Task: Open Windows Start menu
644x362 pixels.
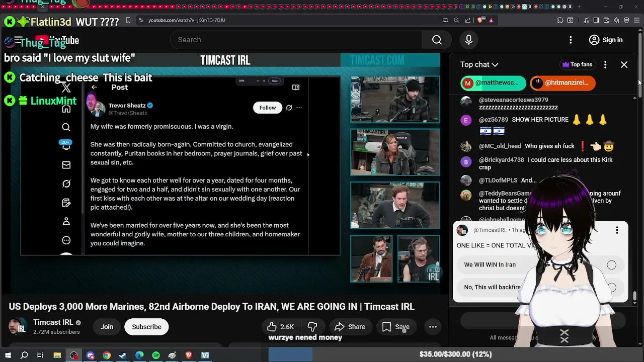Action: [x=8, y=355]
